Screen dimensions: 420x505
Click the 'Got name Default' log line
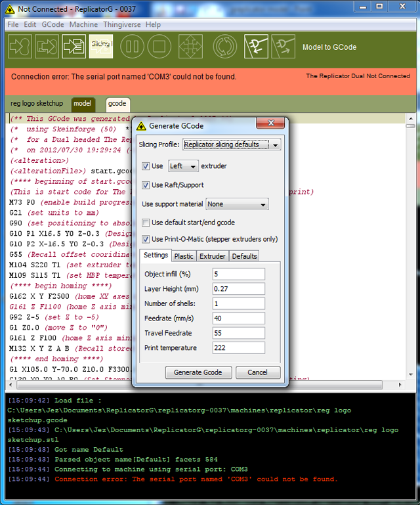pyautogui.click(x=66, y=450)
